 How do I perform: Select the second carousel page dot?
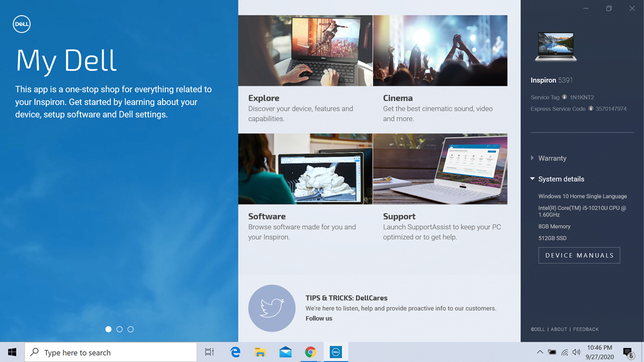pos(120,329)
